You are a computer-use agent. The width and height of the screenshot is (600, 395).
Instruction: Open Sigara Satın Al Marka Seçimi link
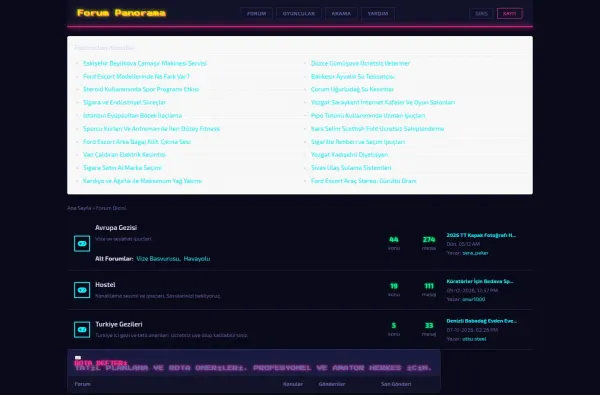coord(122,168)
